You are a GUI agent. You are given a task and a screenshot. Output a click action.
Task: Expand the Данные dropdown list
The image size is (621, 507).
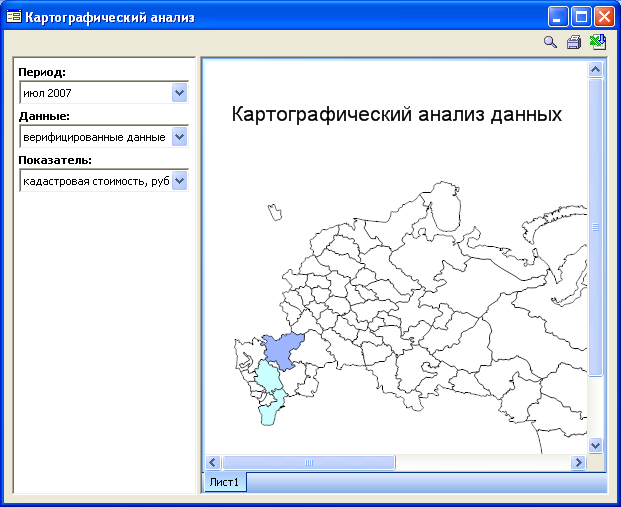coord(179,137)
